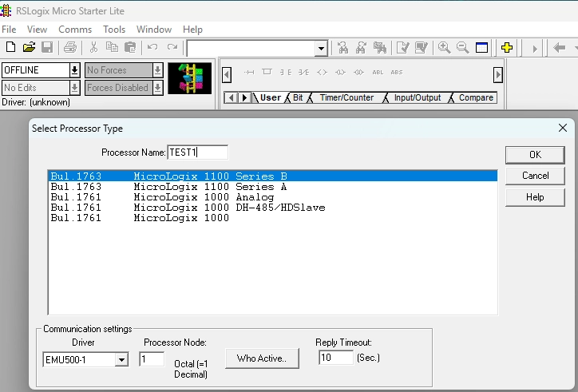Click the Print icon in toolbar
The width and height of the screenshot is (578, 392).
(x=69, y=47)
